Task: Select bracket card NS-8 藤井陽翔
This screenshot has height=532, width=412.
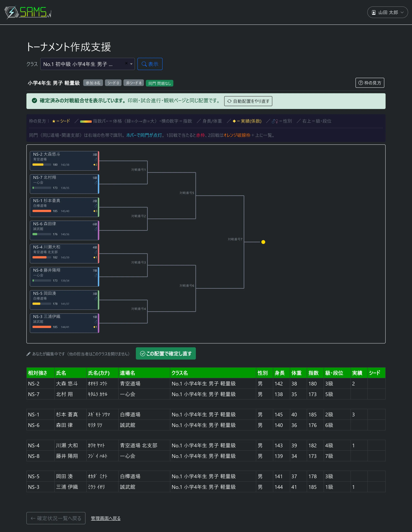Action: (x=65, y=277)
